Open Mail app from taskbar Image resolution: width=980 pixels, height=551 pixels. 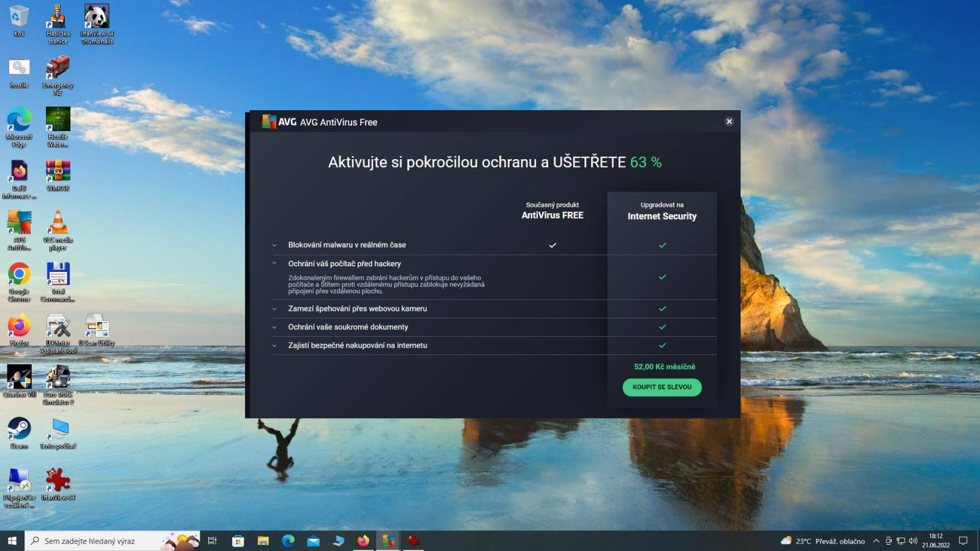314,541
